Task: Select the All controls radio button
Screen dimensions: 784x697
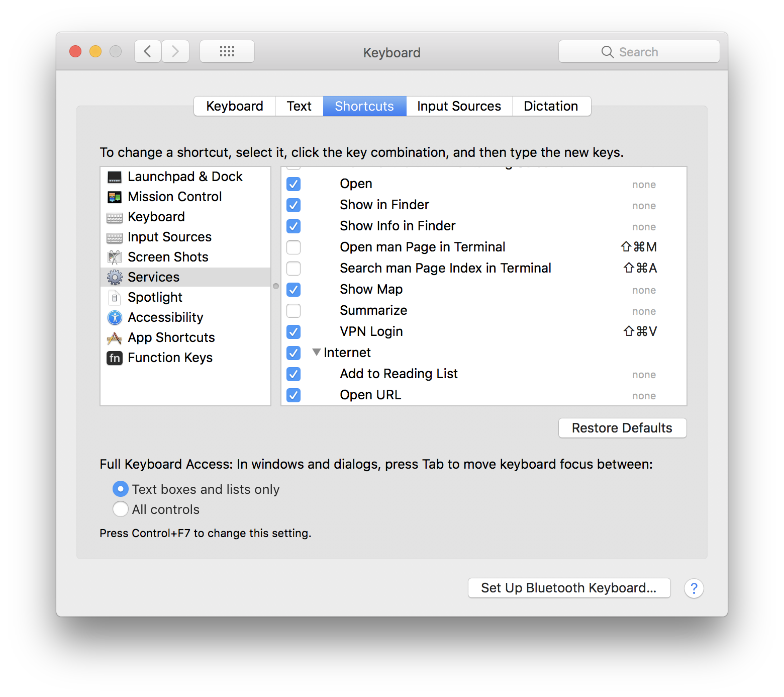Action: click(x=121, y=509)
